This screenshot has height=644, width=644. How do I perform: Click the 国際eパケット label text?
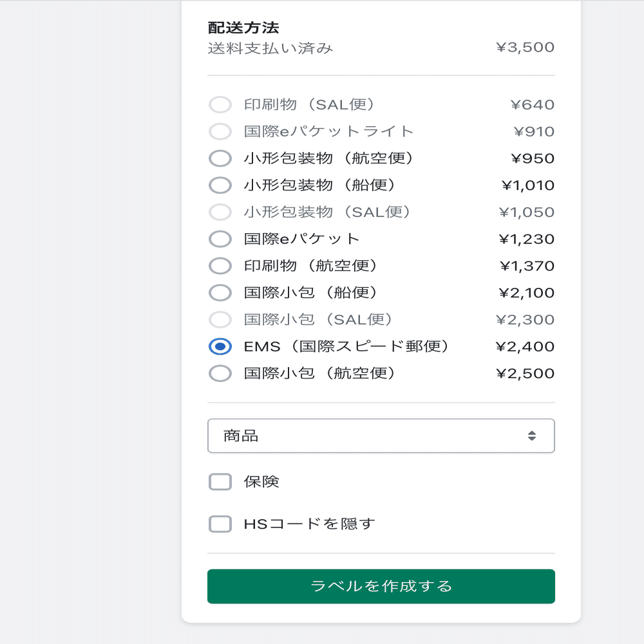(301, 239)
